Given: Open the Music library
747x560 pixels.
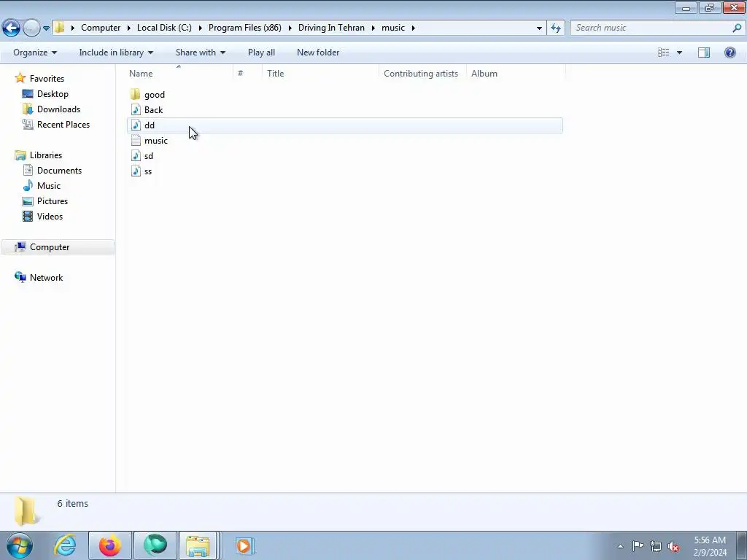Looking at the screenshot, I should click(49, 186).
